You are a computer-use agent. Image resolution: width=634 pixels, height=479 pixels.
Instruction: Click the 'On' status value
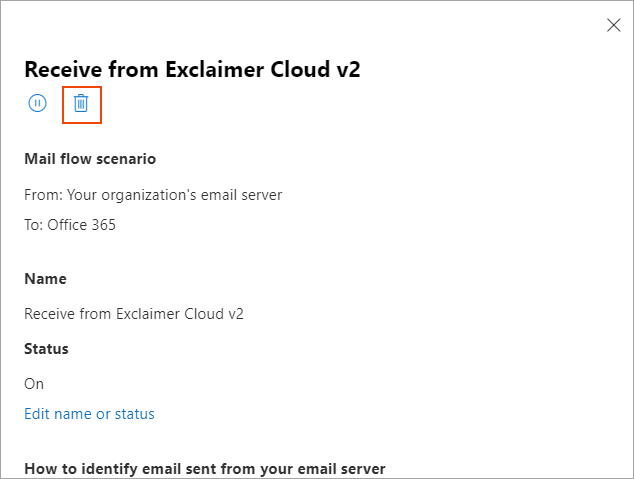click(34, 384)
